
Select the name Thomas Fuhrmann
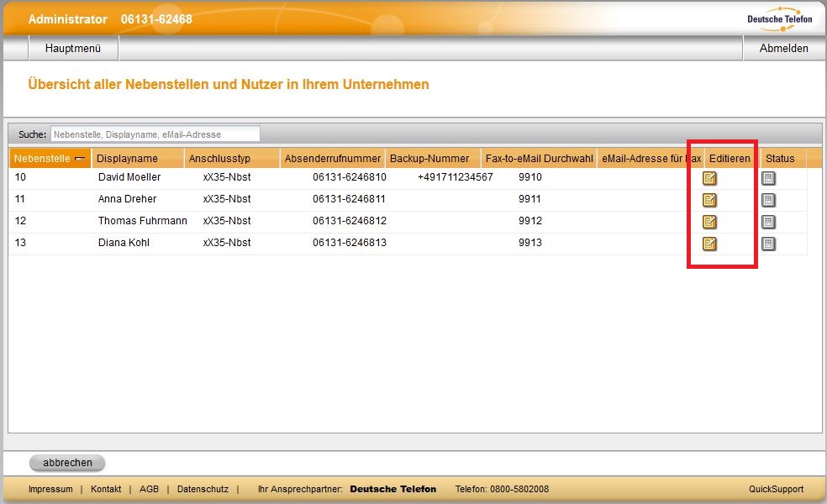(142, 221)
